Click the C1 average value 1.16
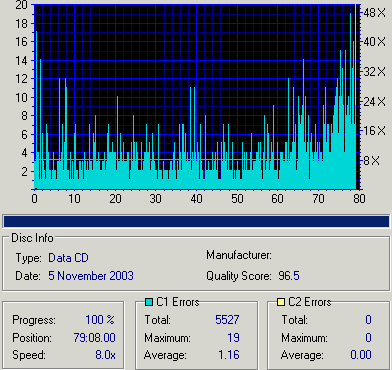 tap(229, 355)
